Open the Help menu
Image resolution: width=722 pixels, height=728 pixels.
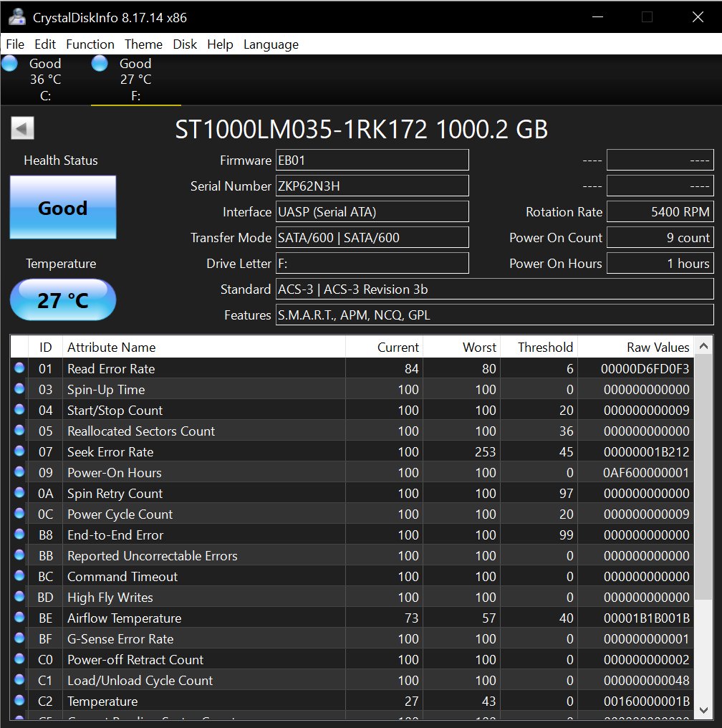(220, 44)
